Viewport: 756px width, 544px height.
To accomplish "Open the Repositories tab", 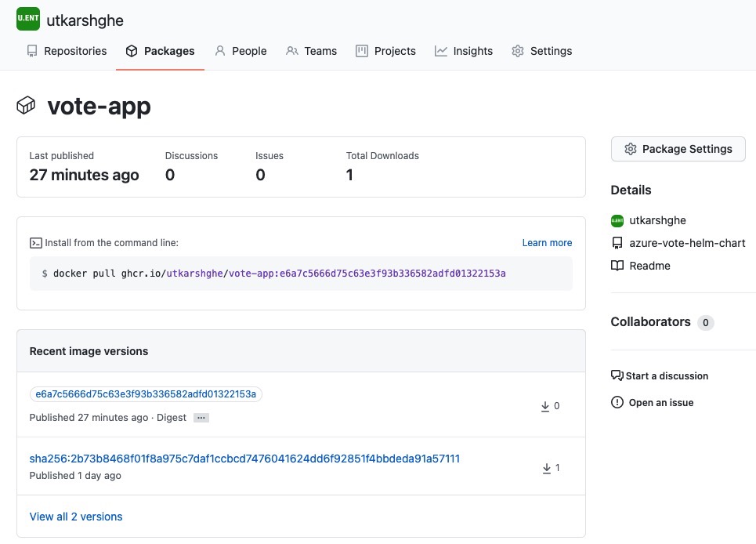I will coord(67,51).
